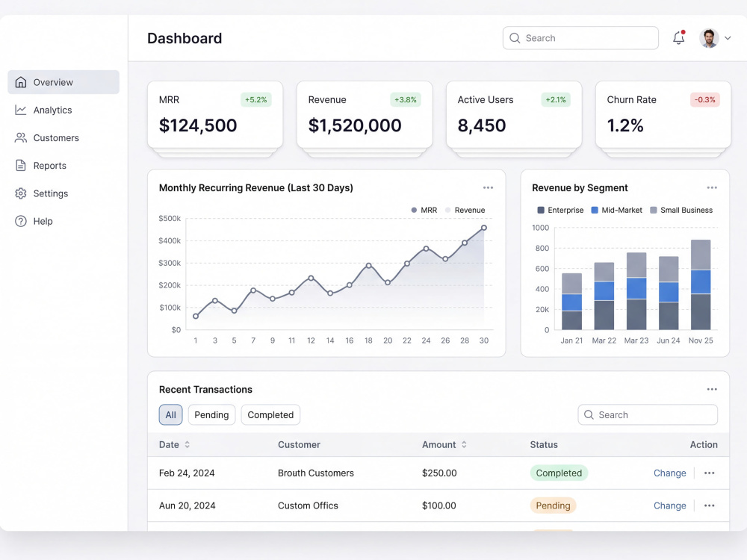Image resolution: width=747 pixels, height=560 pixels.
Task: Click the $250.00 amount cell
Action: click(x=439, y=473)
